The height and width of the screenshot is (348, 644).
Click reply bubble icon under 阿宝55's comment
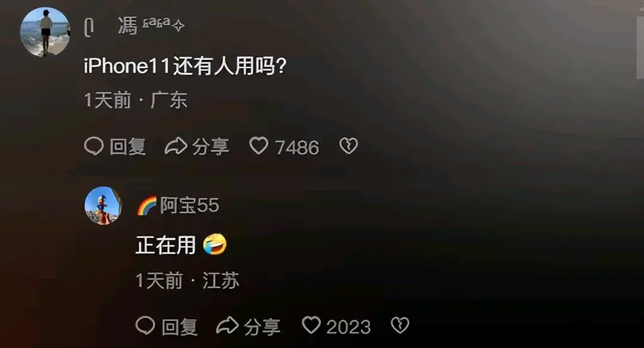point(145,325)
